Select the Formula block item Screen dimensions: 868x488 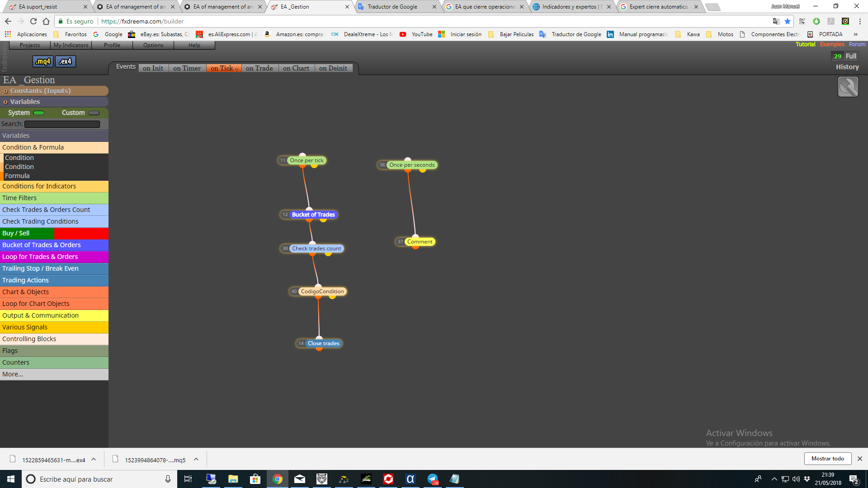point(17,176)
